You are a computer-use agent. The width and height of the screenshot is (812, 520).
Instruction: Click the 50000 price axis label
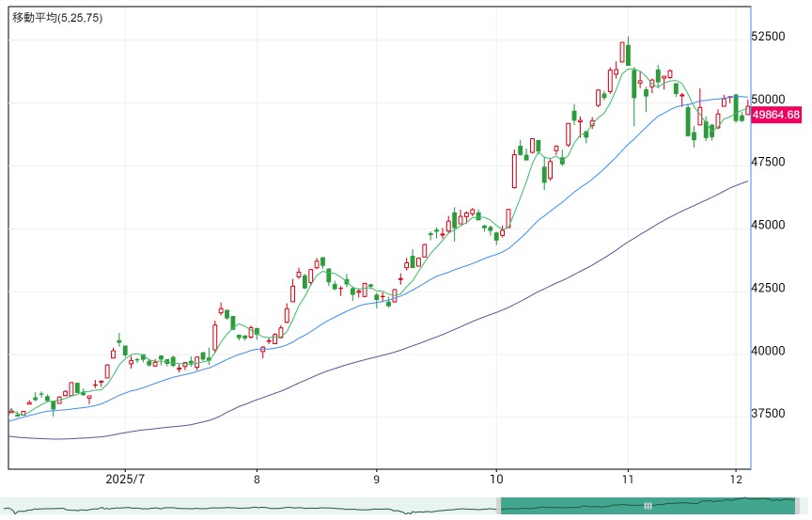[x=768, y=100]
